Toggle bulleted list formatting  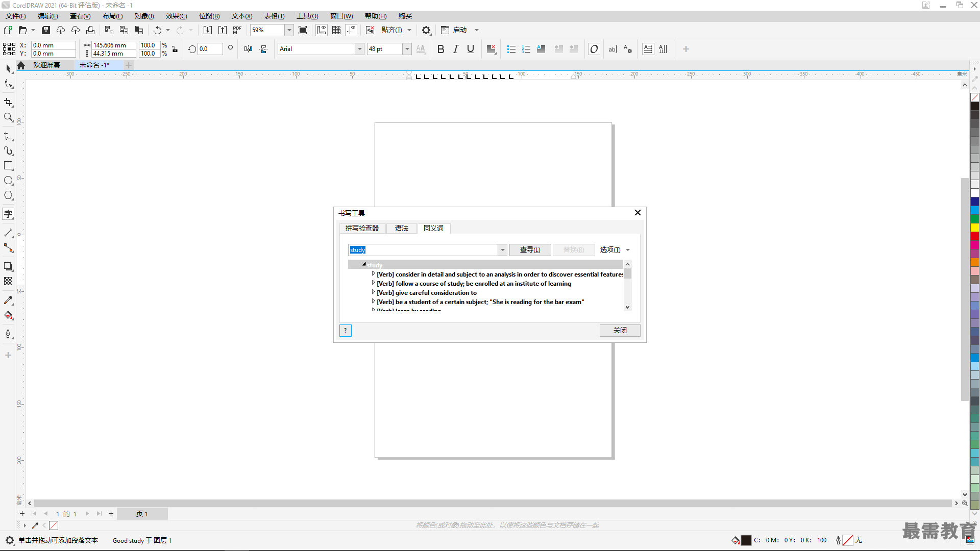click(x=511, y=49)
